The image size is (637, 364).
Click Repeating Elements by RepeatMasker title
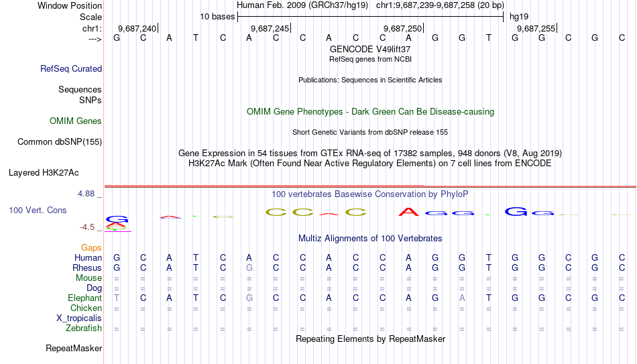pos(371,339)
